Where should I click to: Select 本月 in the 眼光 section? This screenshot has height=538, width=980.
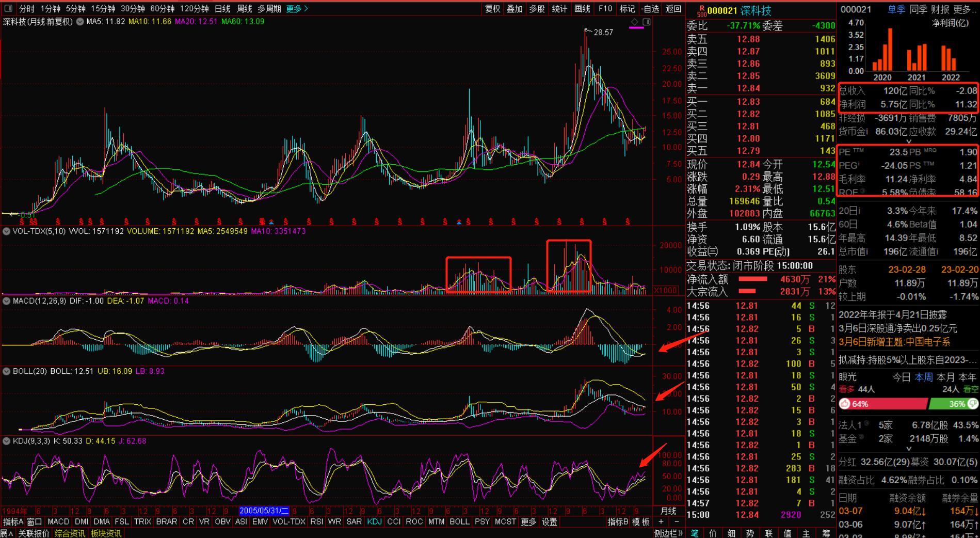945,377
